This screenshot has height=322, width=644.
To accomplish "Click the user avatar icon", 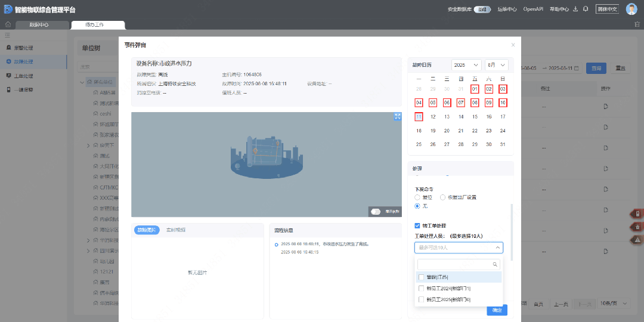I will tap(631, 9).
